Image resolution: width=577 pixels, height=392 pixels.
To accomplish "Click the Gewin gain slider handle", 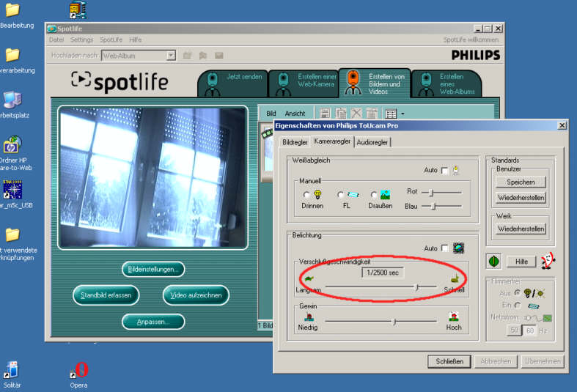I will pyautogui.click(x=394, y=321).
